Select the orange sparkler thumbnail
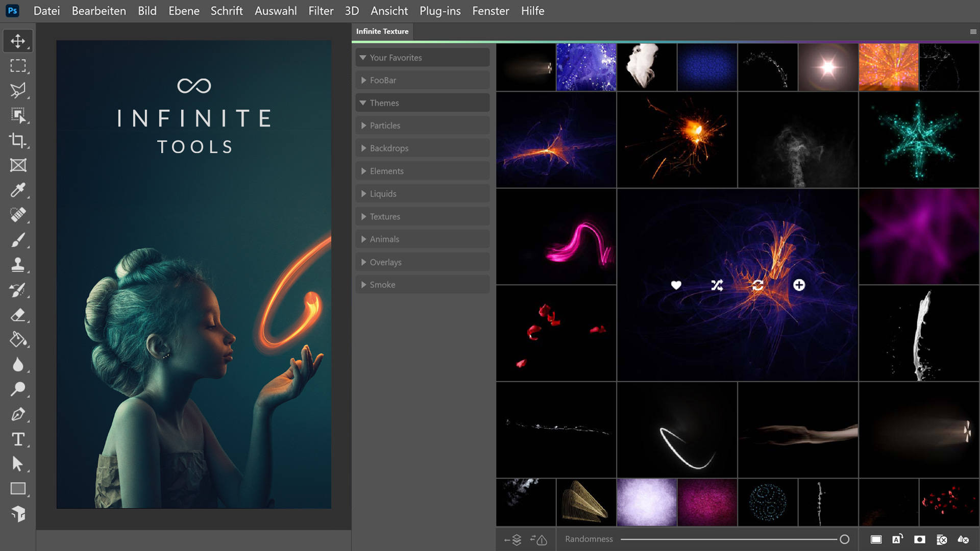Image resolution: width=980 pixels, height=551 pixels. click(x=677, y=140)
